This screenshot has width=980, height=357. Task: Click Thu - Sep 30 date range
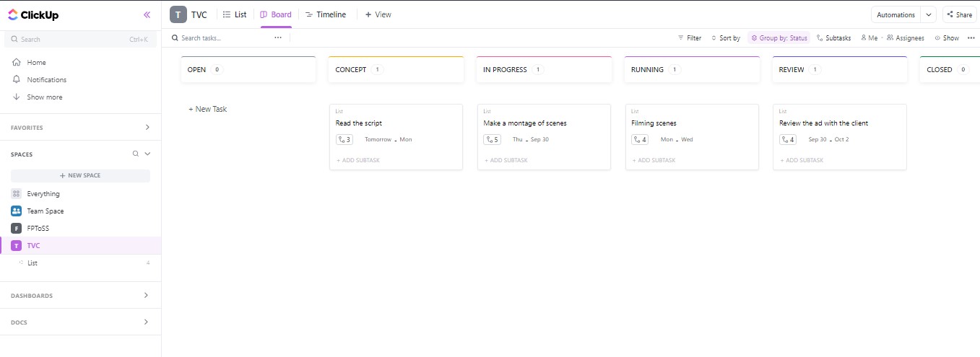(530, 140)
